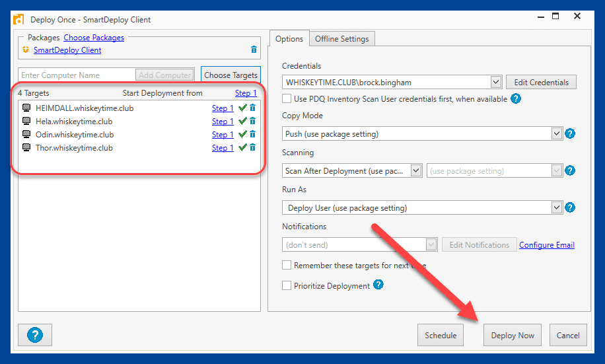The image size is (605, 364).
Task: Open the Notifications (don't send) dropdown
Action: tap(431, 244)
